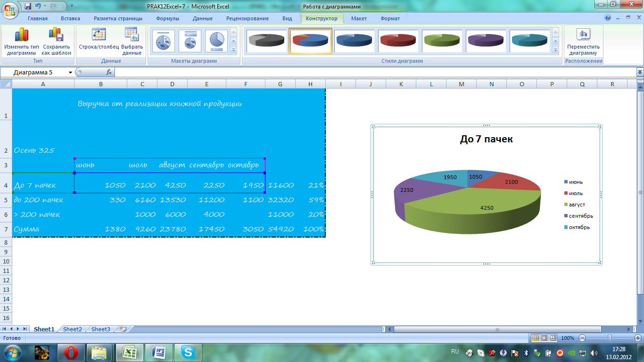Click the zoom slider handle

click(610, 338)
